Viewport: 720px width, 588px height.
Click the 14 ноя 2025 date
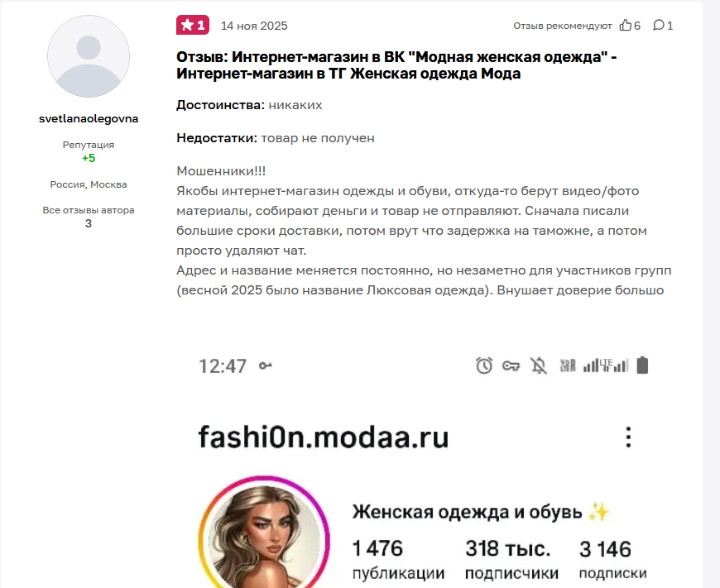pos(254,26)
